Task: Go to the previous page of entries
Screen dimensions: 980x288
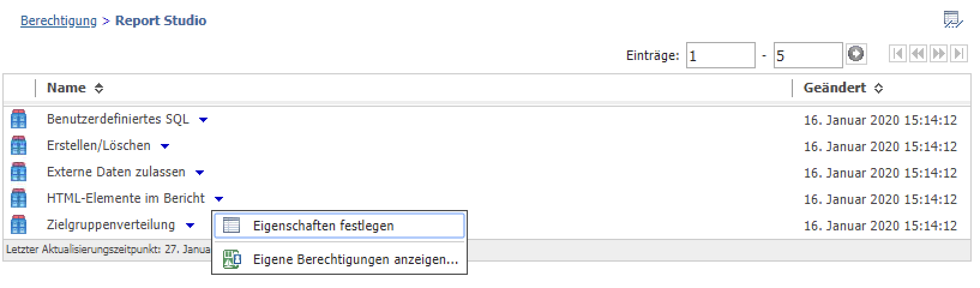Action: pyautogui.click(x=918, y=54)
